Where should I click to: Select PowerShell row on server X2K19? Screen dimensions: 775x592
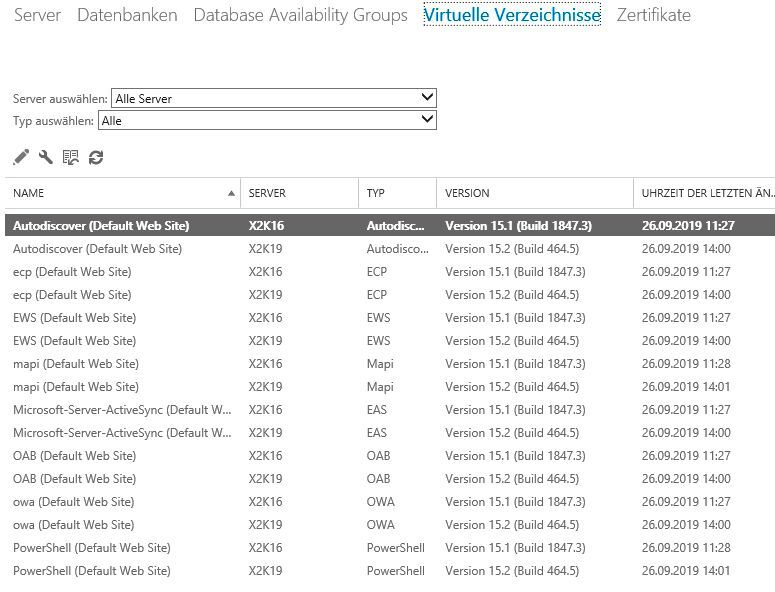click(390, 570)
